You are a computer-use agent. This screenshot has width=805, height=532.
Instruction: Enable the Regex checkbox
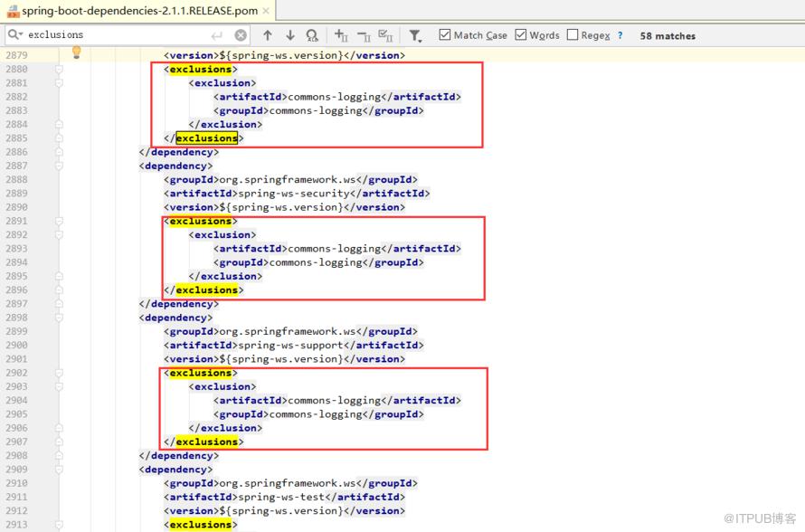(x=573, y=35)
